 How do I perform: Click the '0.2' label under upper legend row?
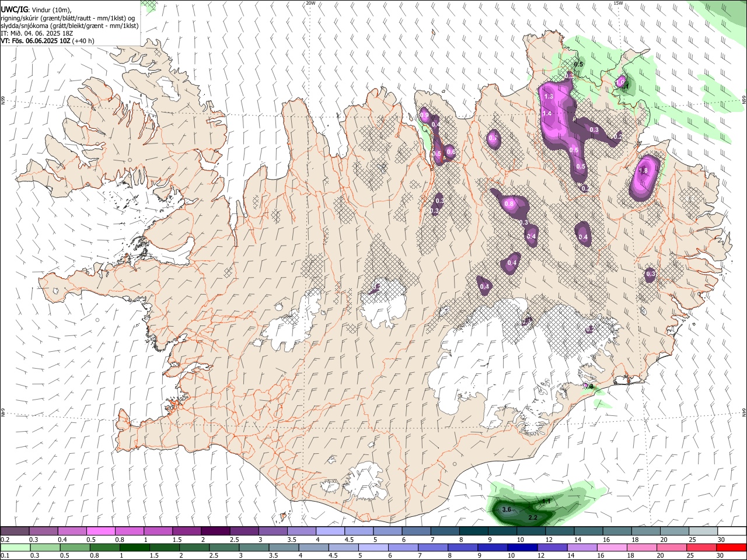click(5, 540)
